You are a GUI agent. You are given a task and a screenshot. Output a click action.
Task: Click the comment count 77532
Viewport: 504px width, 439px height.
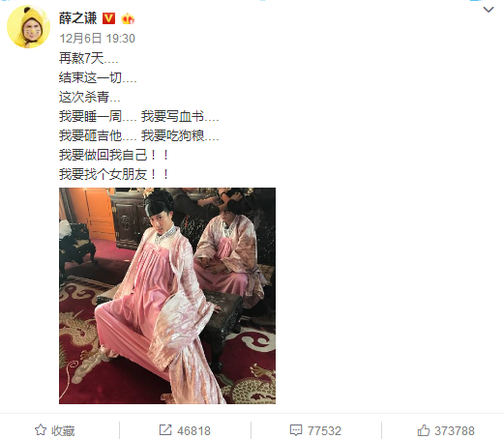tap(324, 430)
